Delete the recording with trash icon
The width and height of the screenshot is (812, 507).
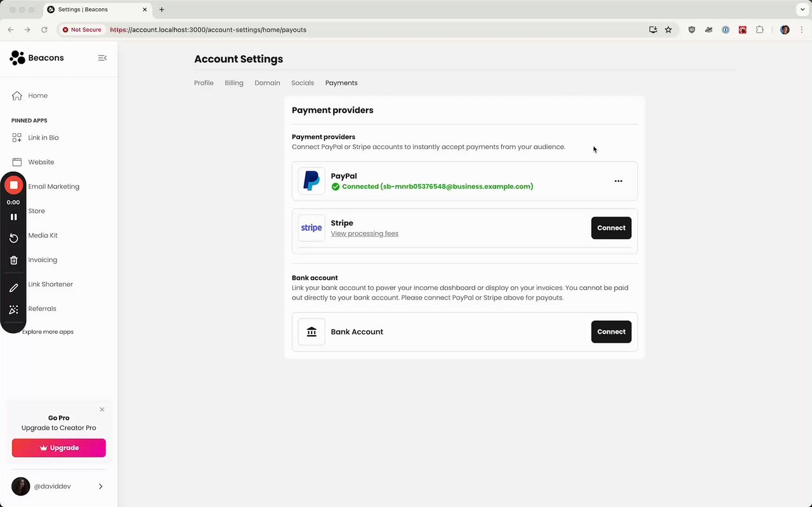pyautogui.click(x=13, y=260)
